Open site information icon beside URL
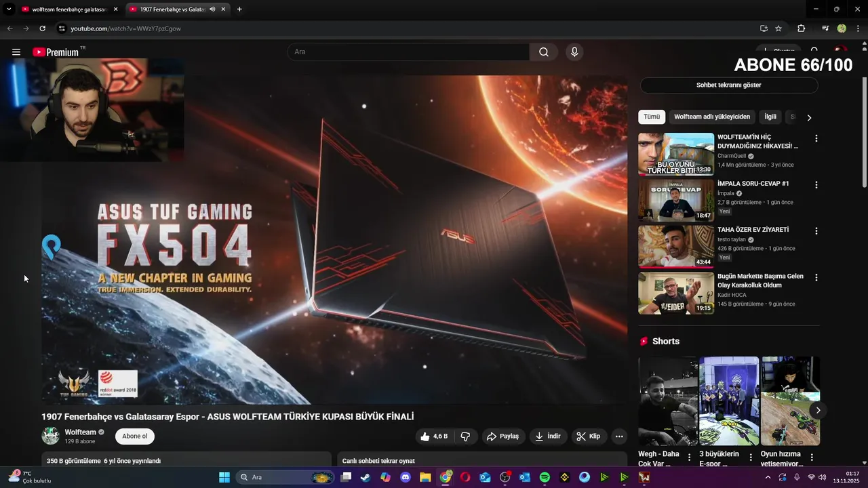 click(62, 28)
